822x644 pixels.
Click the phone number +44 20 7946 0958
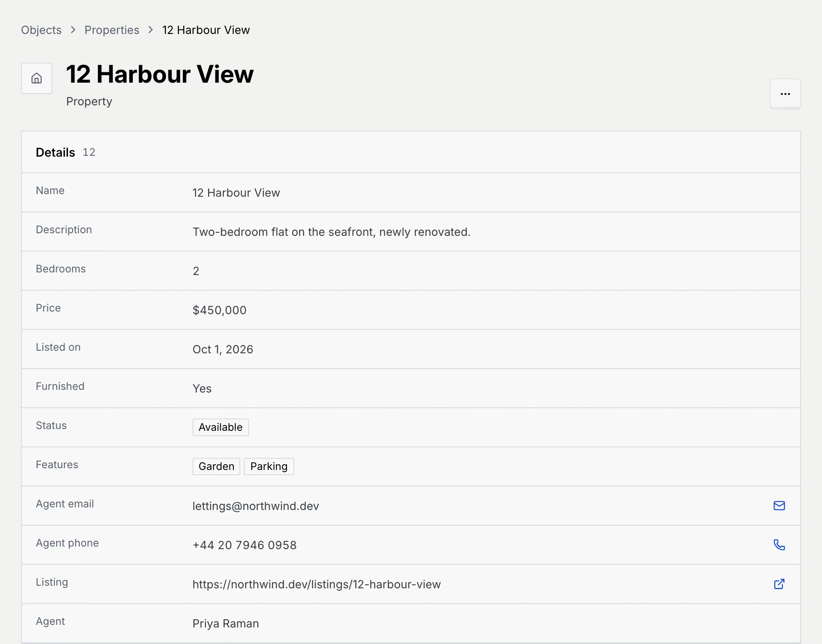(x=245, y=545)
